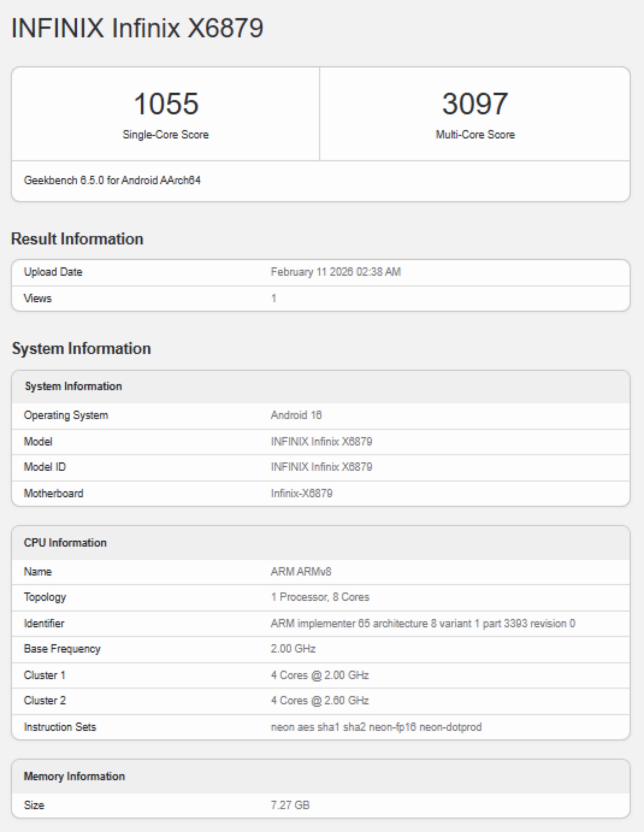Click the System Information table header
644x832 pixels.
73,386
